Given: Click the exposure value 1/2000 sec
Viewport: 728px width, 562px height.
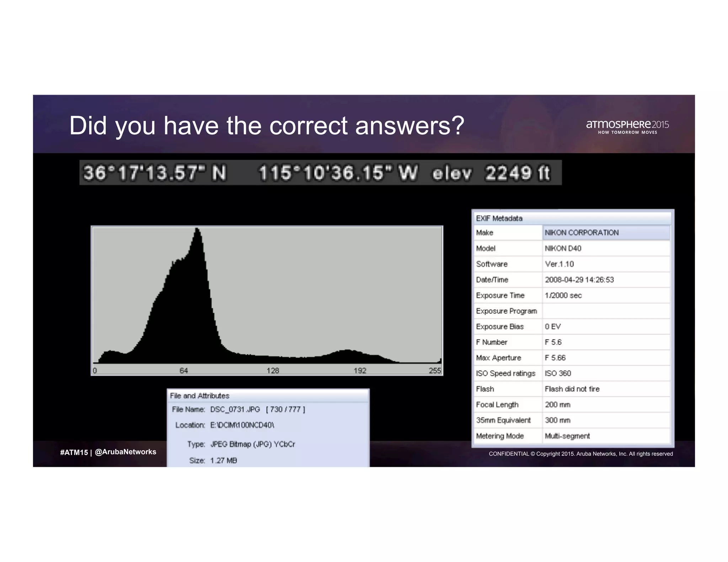Looking at the screenshot, I should (563, 295).
